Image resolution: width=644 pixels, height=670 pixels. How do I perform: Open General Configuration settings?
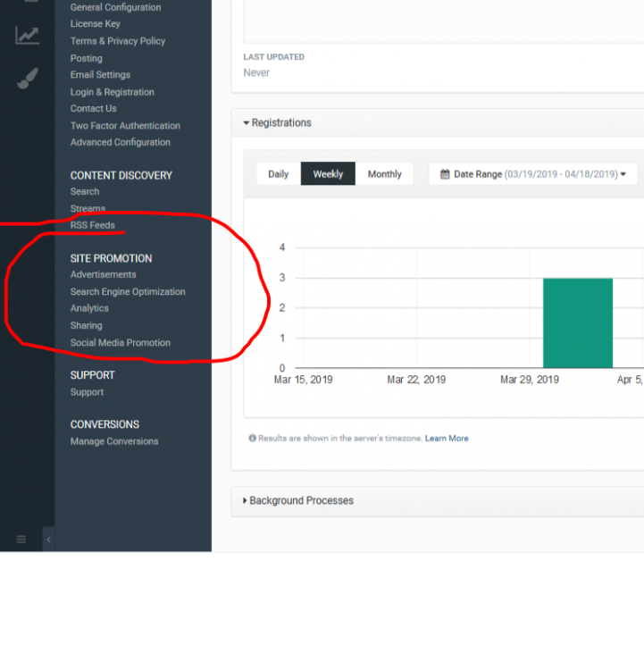click(x=116, y=7)
